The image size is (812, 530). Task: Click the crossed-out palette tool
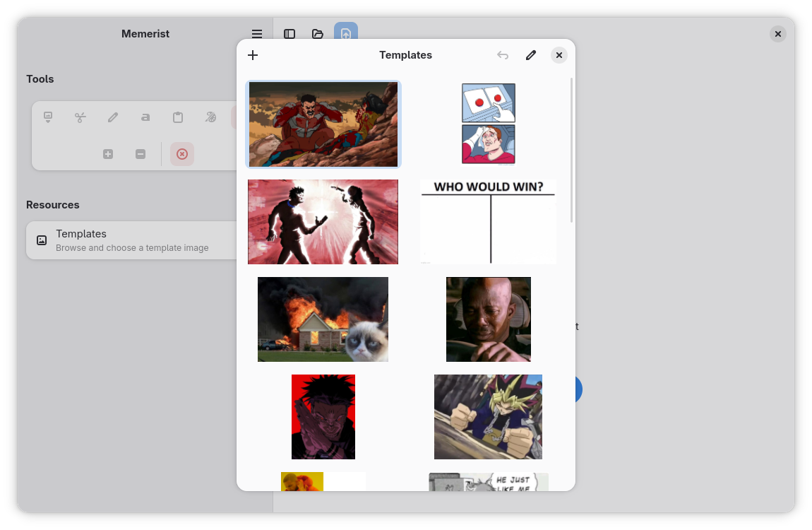click(x=210, y=117)
